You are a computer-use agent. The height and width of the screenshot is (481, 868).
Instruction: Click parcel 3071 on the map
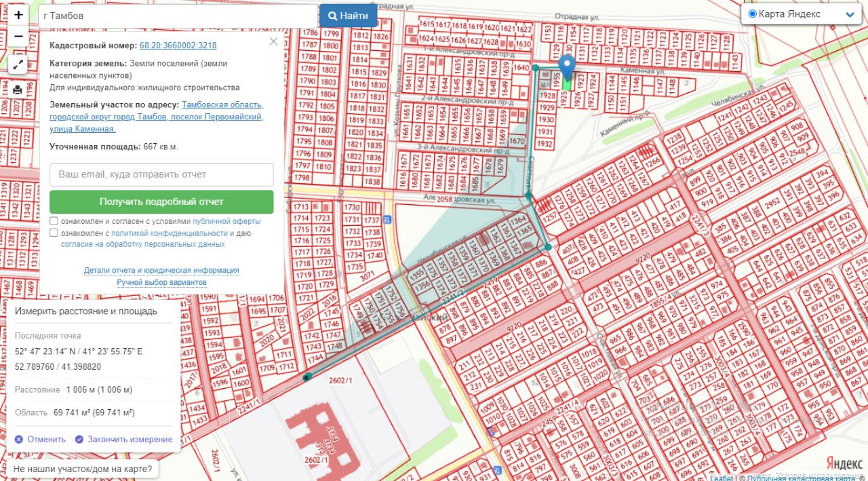pyautogui.click(x=367, y=276)
